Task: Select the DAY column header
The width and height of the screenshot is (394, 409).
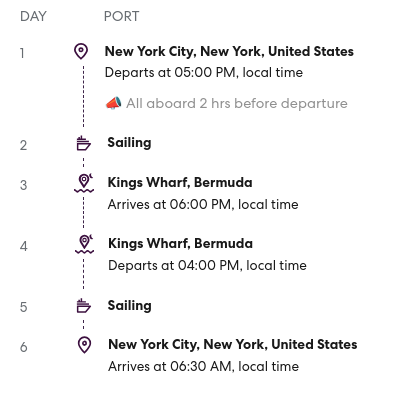Action: point(33,16)
